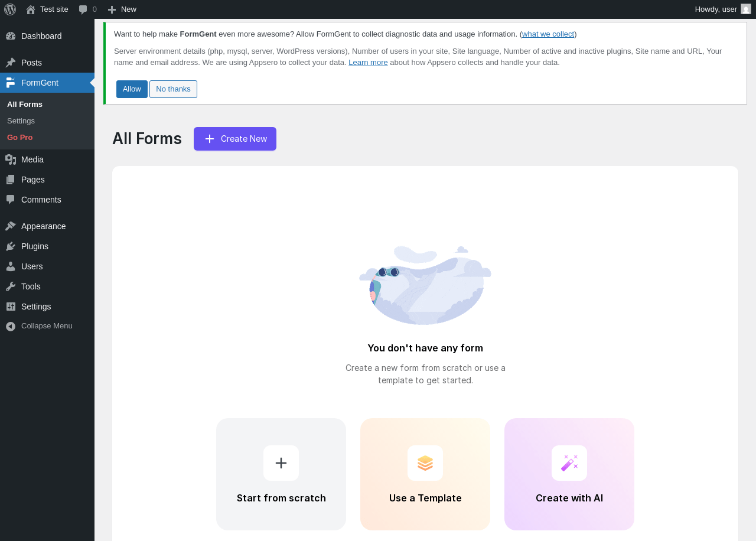The height and width of the screenshot is (541, 756).
Task: Open the Test site link
Action: point(47,9)
